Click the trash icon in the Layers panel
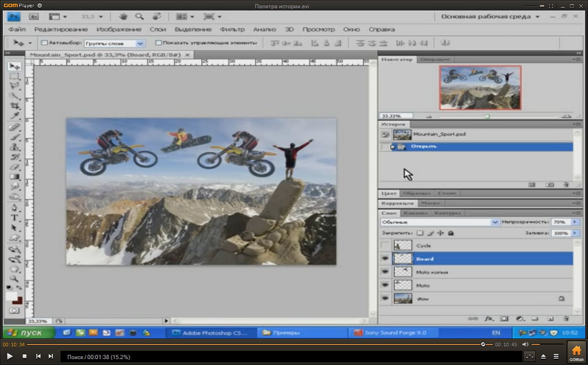588x365 pixels. pyautogui.click(x=566, y=318)
